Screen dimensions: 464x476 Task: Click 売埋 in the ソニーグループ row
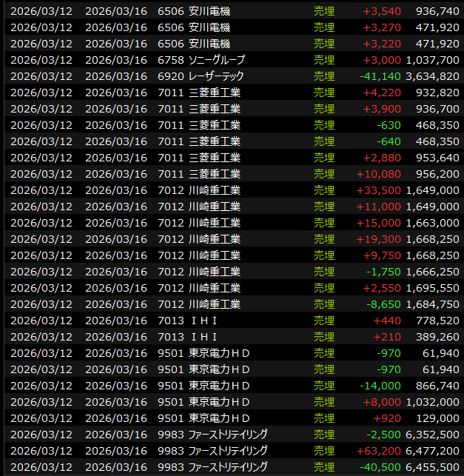tap(324, 59)
